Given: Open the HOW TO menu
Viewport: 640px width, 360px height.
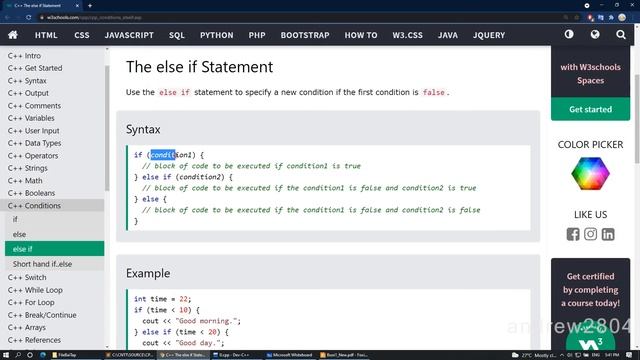Looking at the screenshot, I should click(361, 35).
